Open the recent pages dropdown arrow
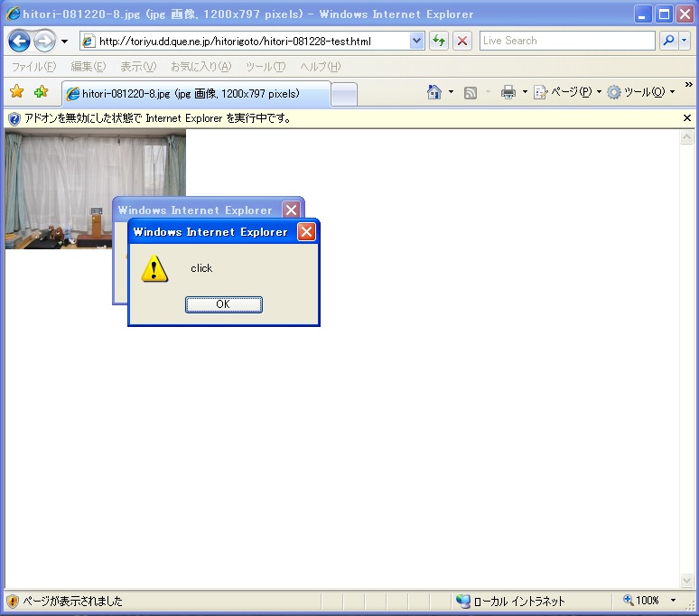The height and width of the screenshot is (616, 699). coord(65,42)
